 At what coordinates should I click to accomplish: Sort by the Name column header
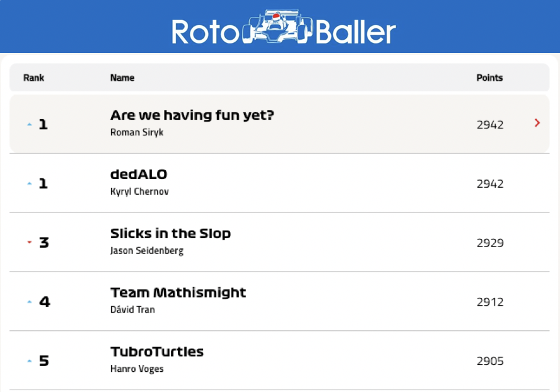click(122, 78)
